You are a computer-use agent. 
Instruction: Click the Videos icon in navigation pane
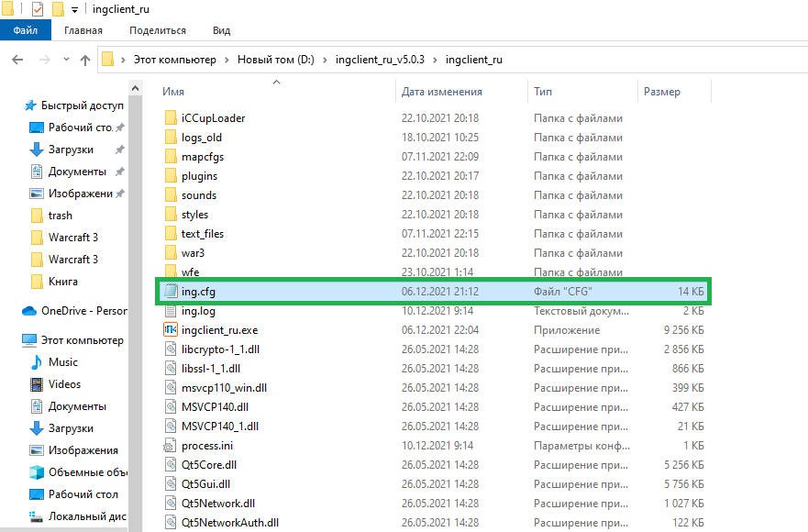pyautogui.click(x=37, y=384)
